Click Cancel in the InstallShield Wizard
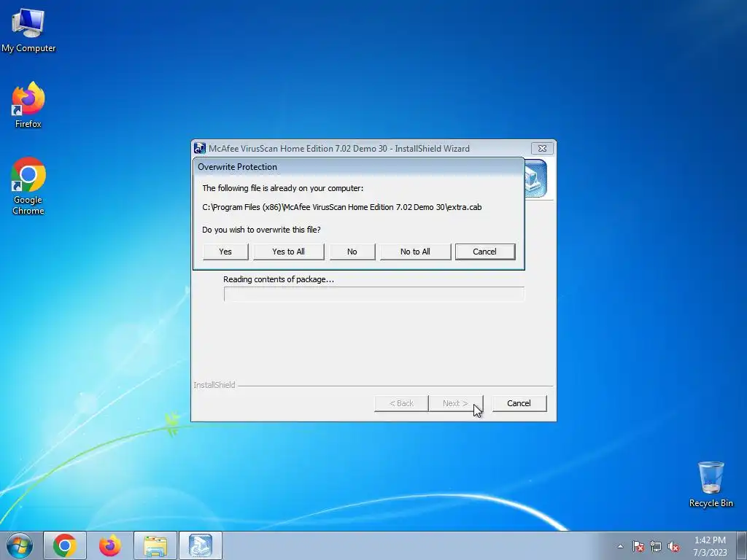747x560 pixels. 519,403
